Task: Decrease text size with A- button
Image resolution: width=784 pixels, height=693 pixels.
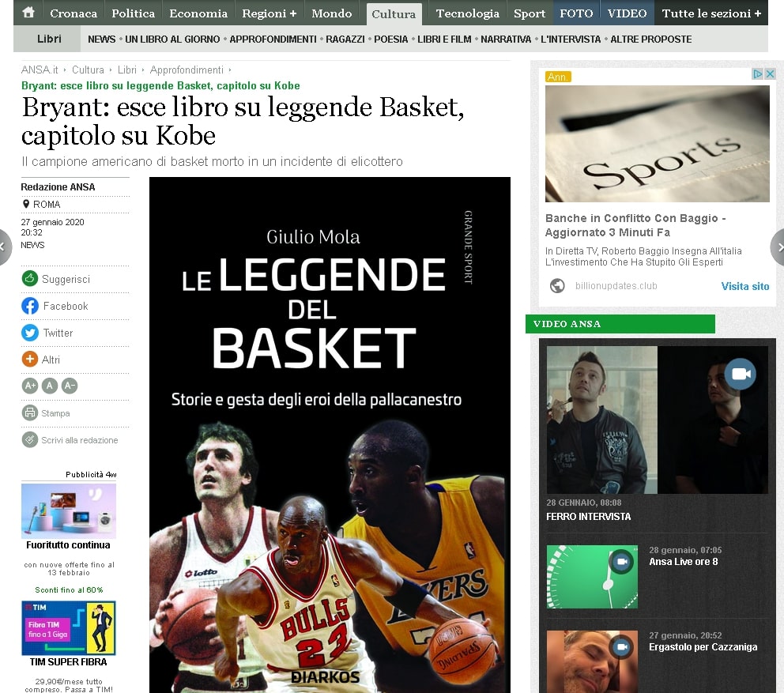Action: tap(70, 386)
